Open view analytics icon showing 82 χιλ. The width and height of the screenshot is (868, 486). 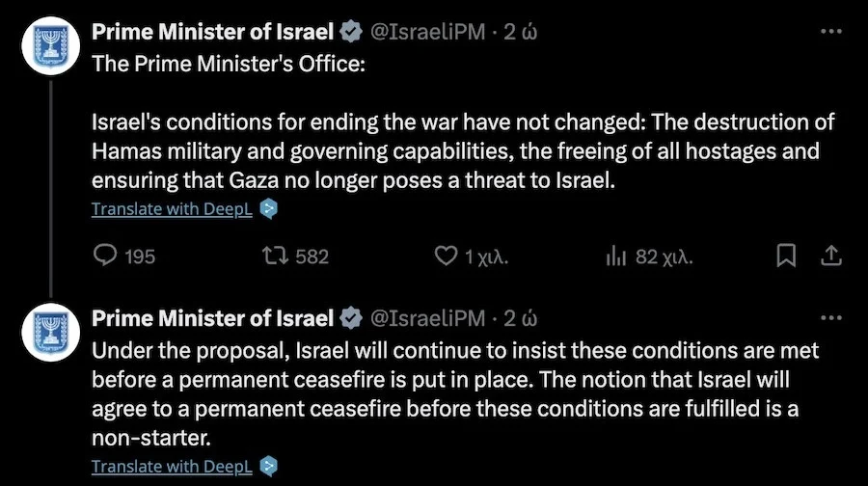coord(615,256)
